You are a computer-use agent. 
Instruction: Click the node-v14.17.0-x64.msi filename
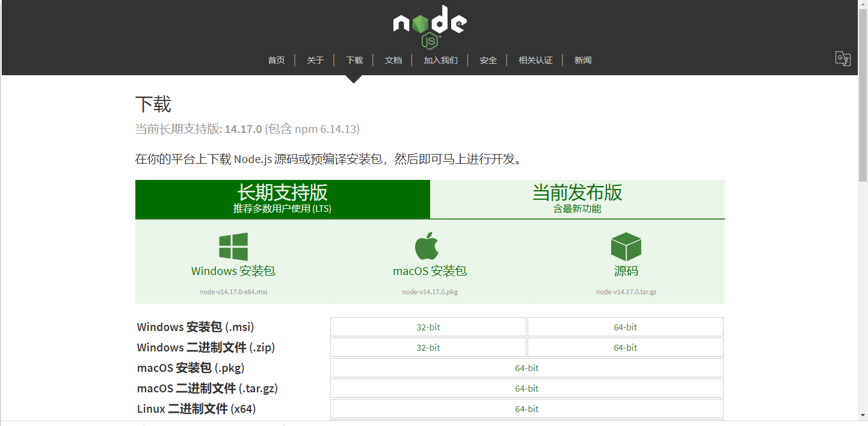tap(233, 292)
